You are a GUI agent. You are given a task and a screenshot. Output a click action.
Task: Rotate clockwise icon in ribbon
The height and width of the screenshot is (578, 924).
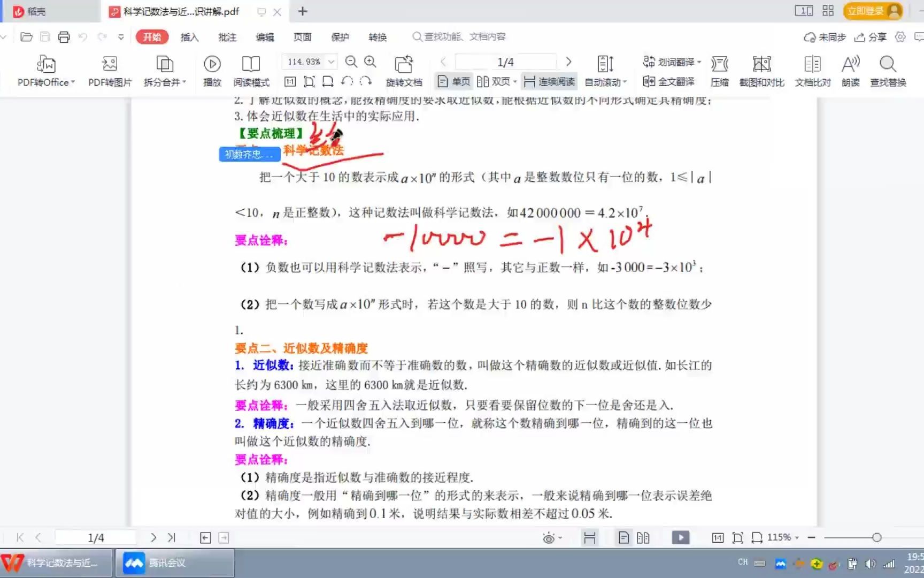click(366, 81)
